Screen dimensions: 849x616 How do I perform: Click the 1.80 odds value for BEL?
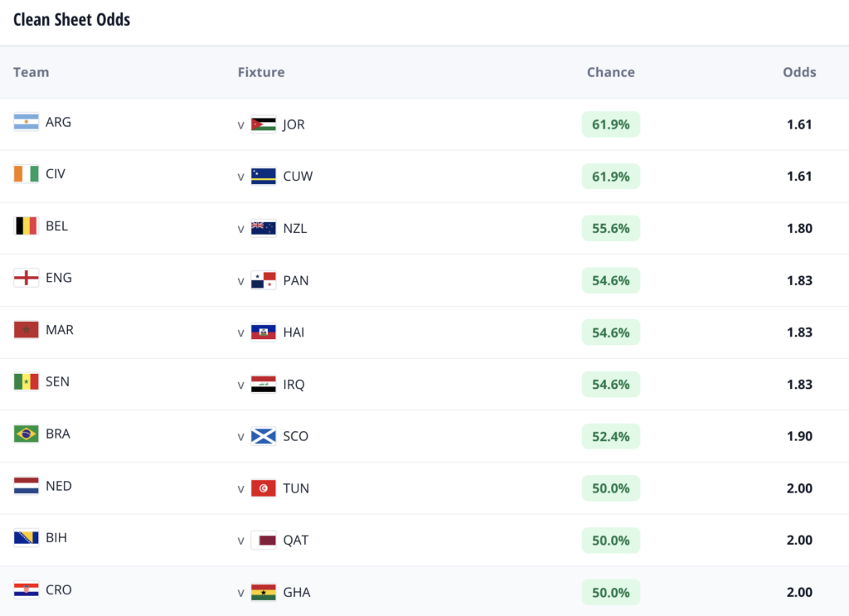799,229
